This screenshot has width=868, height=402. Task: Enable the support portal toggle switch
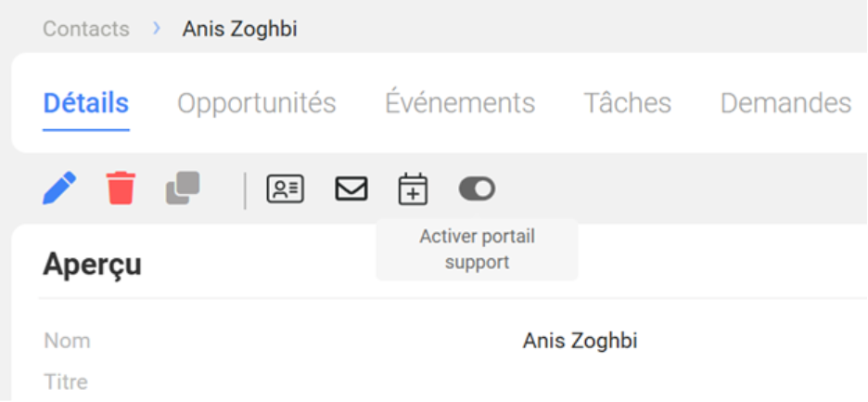click(x=477, y=189)
